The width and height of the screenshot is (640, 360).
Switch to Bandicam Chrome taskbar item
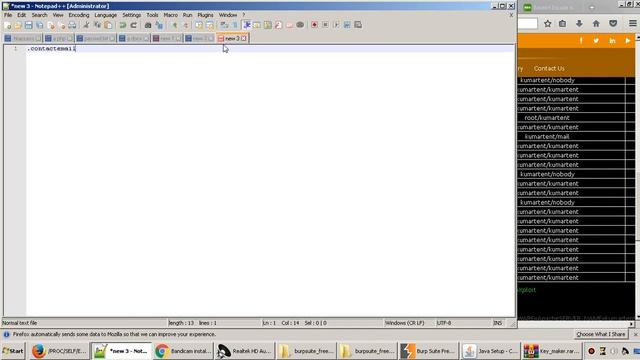[x=183, y=351]
